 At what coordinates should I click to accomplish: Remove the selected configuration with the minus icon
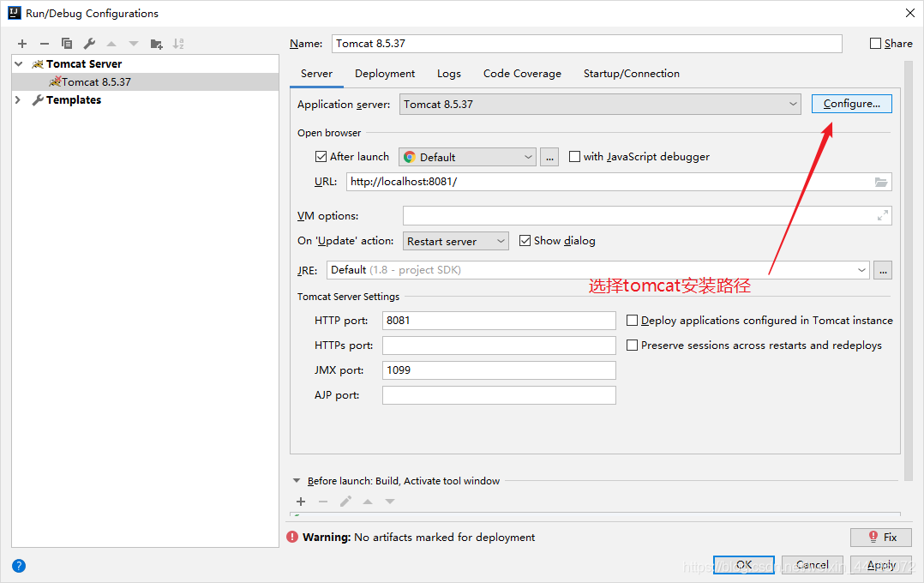click(x=45, y=44)
